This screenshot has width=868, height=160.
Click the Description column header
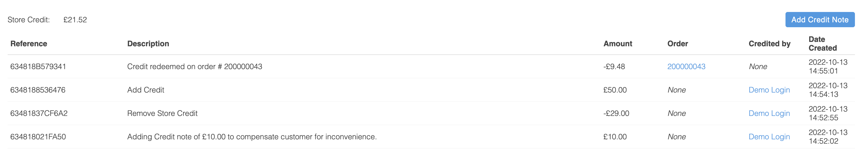[x=148, y=44]
